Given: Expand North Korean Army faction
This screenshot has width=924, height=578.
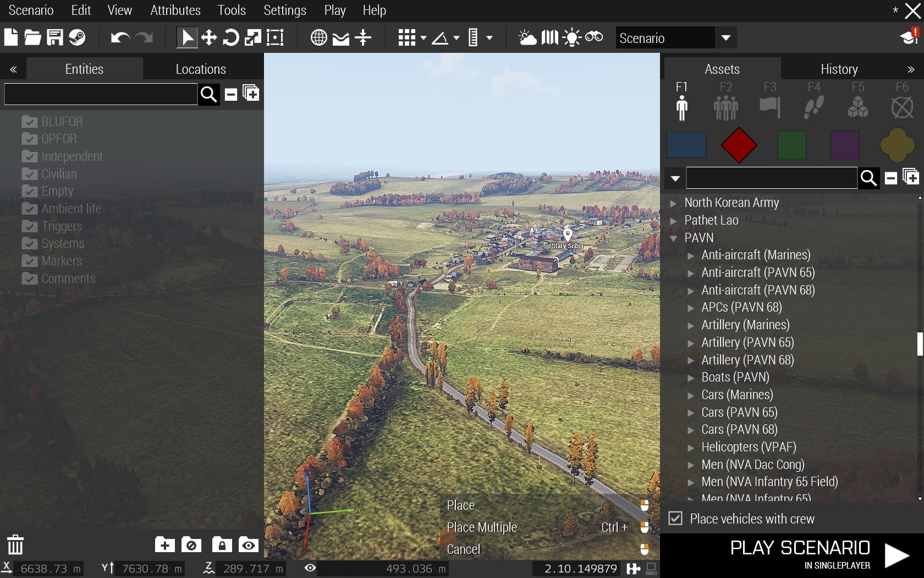Looking at the screenshot, I should coord(673,203).
